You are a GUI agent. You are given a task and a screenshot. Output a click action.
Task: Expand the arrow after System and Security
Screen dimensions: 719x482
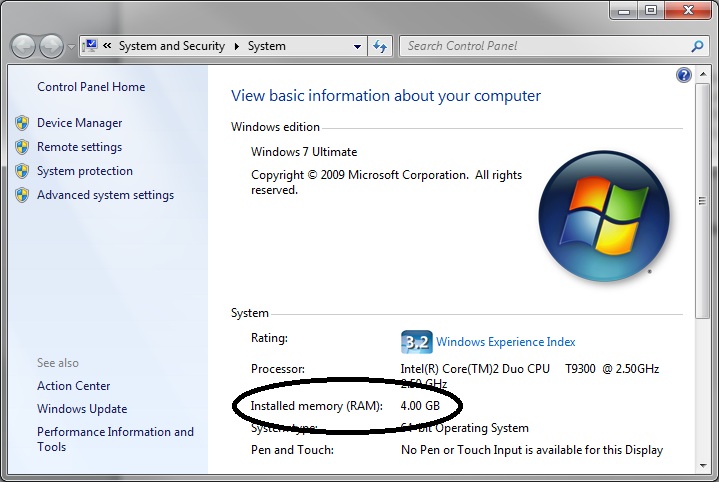coord(237,46)
